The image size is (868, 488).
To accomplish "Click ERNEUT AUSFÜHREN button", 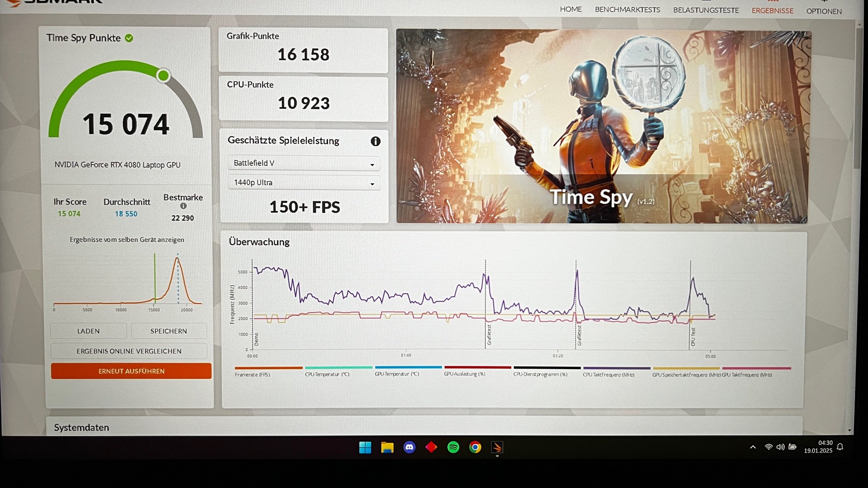I will coord(131,371).
